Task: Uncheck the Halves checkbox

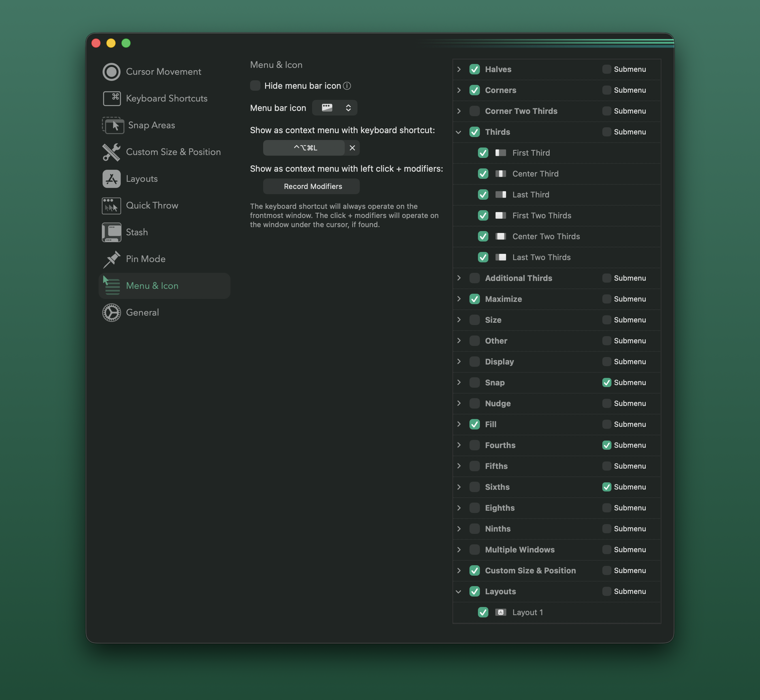Action: click(x=474, y=69)
